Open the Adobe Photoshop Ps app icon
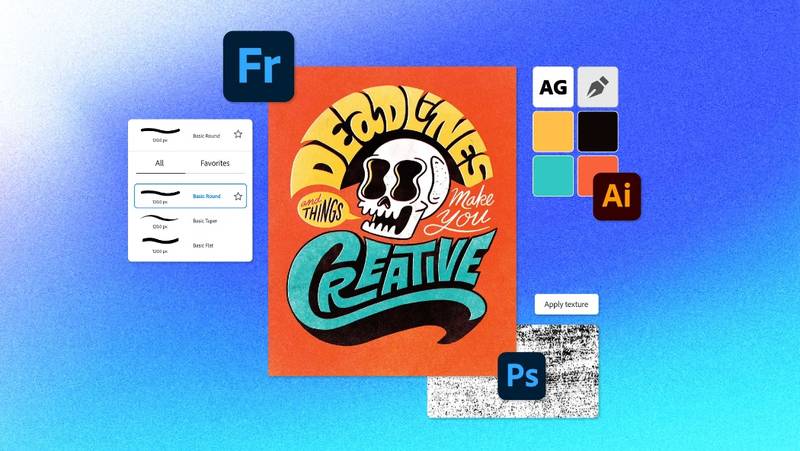 pyautogui.click(x=522, y=377)
